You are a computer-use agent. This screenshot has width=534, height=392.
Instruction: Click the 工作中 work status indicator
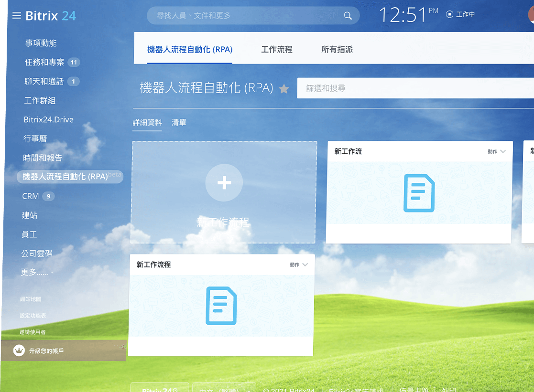click(460, 14)
